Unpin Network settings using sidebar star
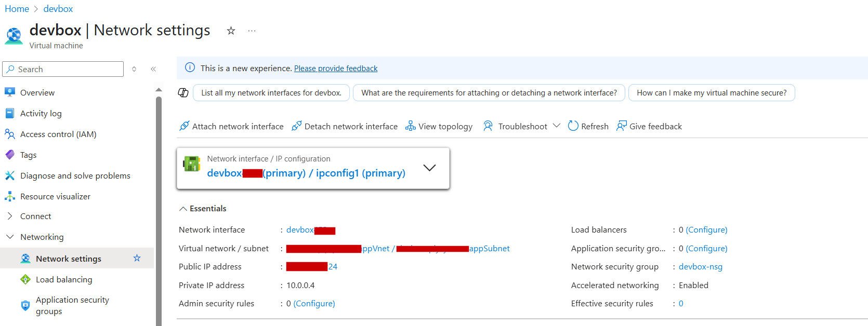 coord(137,258)
